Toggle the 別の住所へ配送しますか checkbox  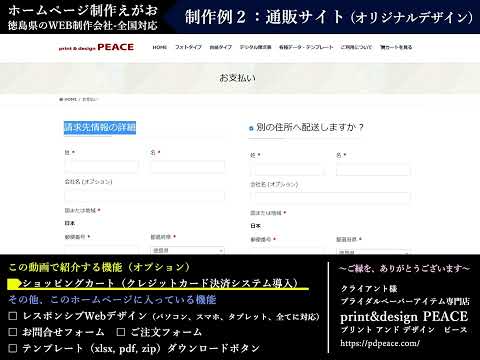pos(251,128)
